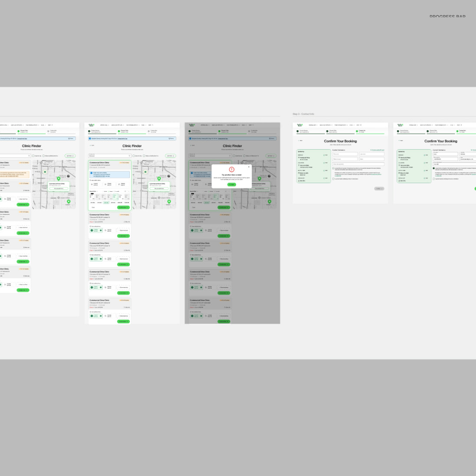
Task: Click Continue button on second clinic card, expanded-card frame
Action: coord(123,236)
